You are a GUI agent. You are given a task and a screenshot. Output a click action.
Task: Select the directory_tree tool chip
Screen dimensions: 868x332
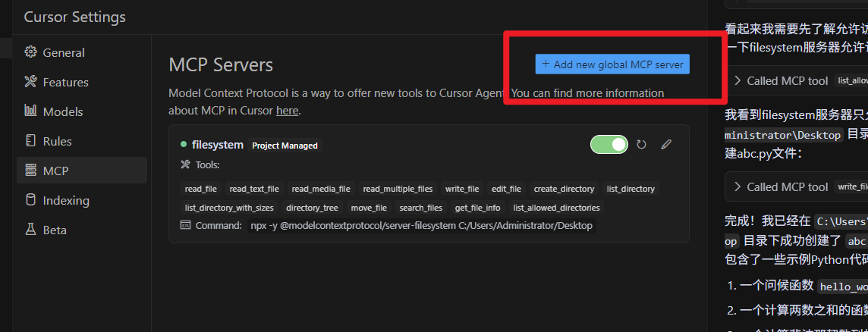(312, 208)
